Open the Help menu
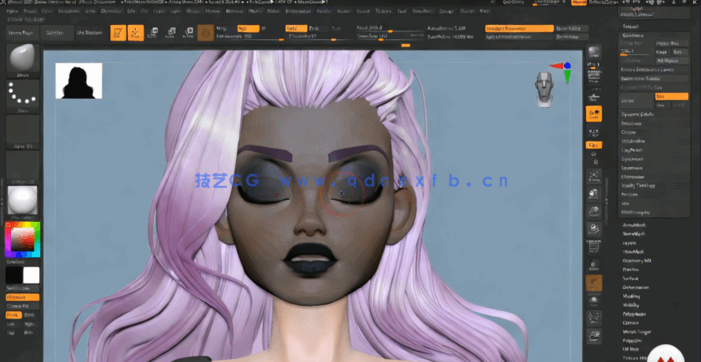The image size is (701, 362). [x=485, y=11]
